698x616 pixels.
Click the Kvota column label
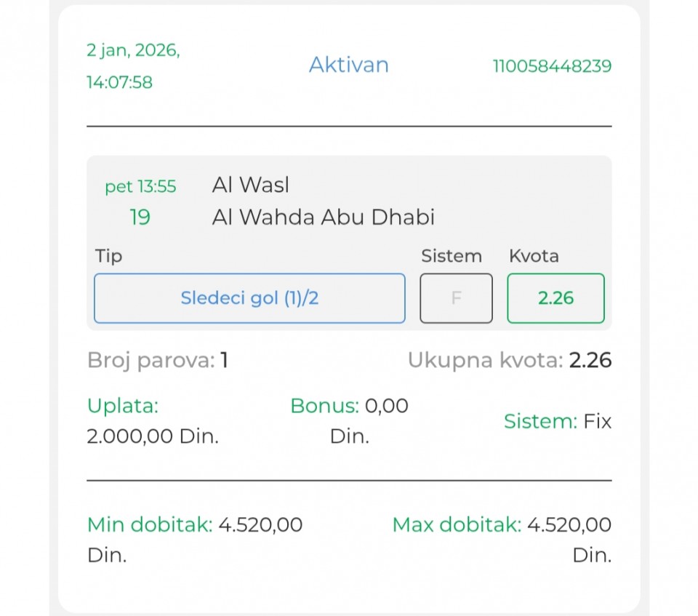534,256
